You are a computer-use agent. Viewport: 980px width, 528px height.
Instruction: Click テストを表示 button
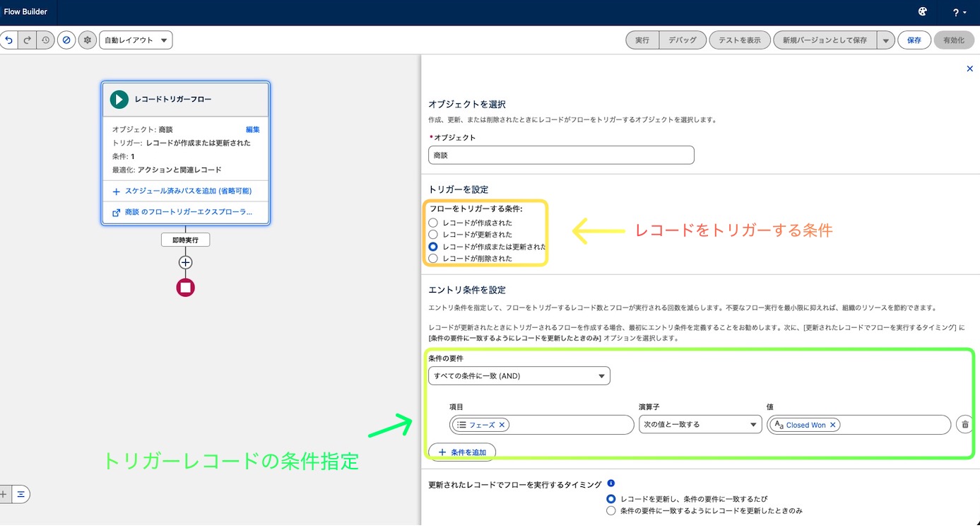click(740, 40)
